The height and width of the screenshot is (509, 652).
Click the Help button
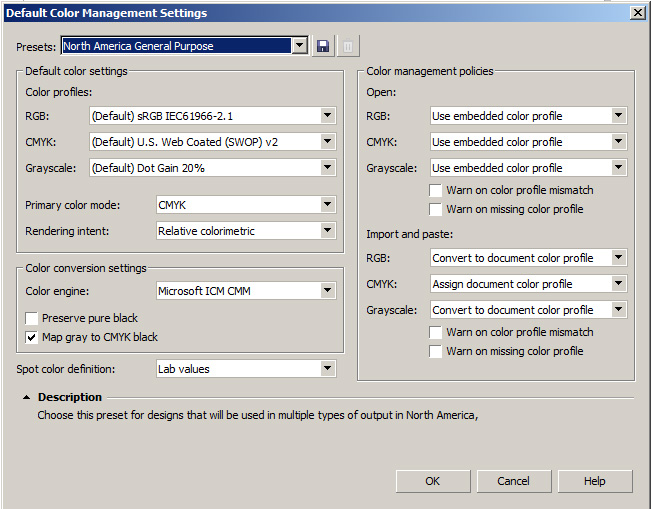[595, 481]
